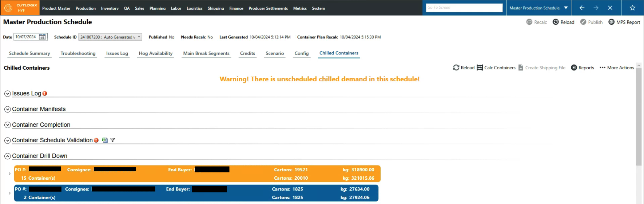Open the Schedule ID dropdown
Screen dimensions: 644x204
click(x=139, y=37)
